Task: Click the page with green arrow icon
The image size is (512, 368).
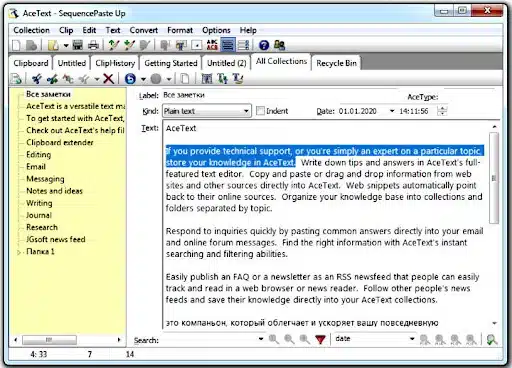Action: 16,79
